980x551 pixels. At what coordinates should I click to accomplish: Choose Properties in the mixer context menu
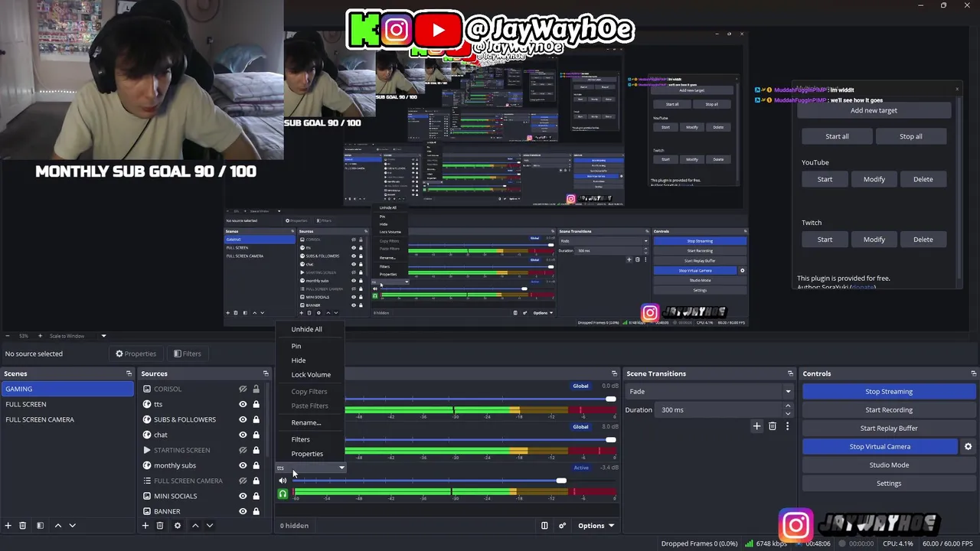click(x=307, y=454)
